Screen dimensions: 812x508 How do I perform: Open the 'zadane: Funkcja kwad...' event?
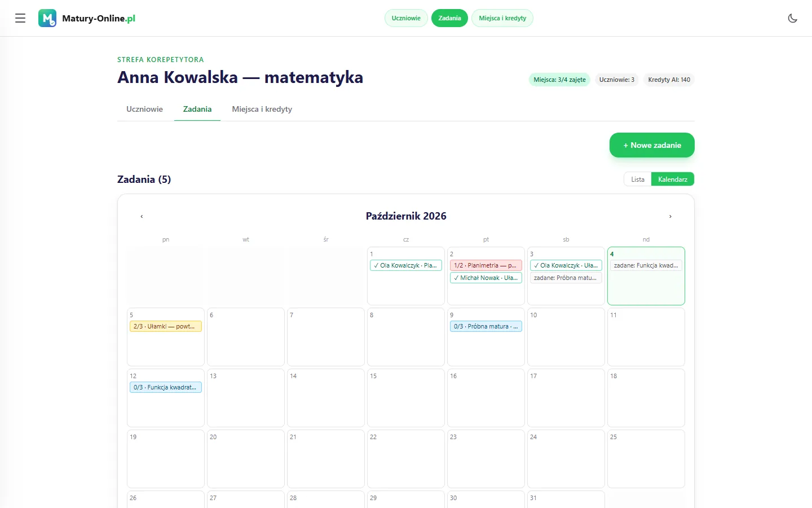coord(646,265)
